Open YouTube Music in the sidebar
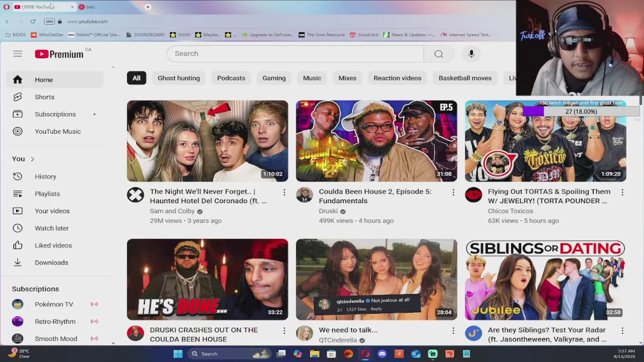This screenshot has height=362, width=644. 55,131
